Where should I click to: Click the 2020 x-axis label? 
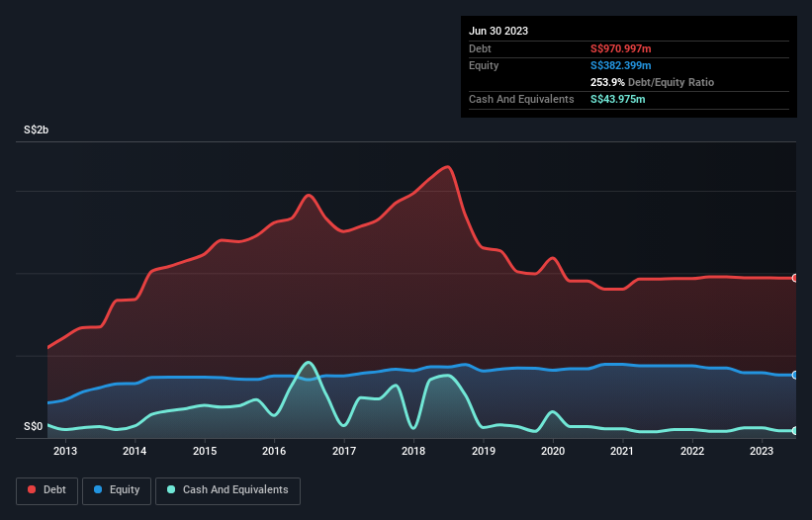pyautogui.click(x=553, y=451)
